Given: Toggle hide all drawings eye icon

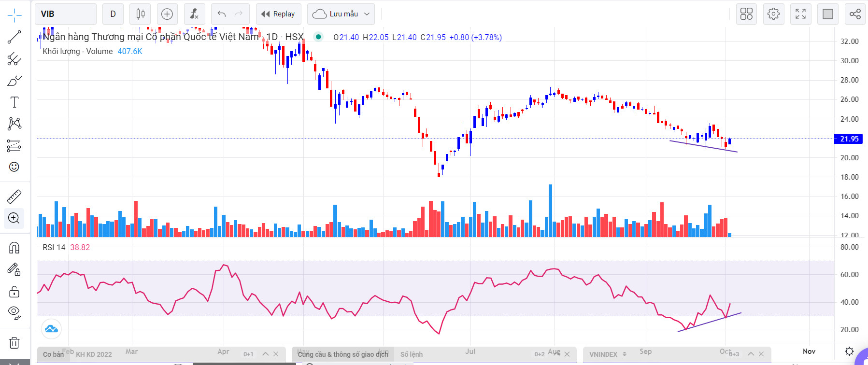Looking at the screenshot, I should pyautogui.click(x=14, y=312).
